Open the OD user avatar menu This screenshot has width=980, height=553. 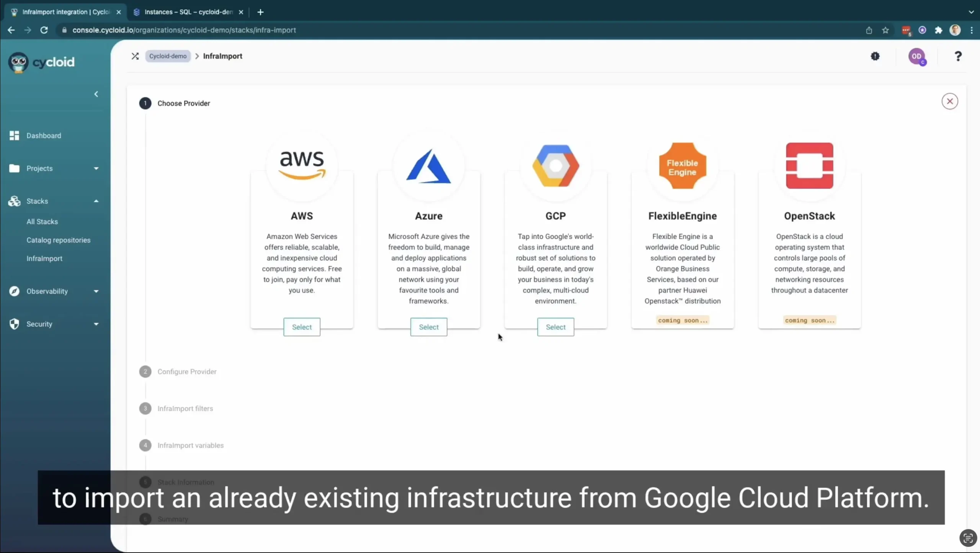(917, 57)
